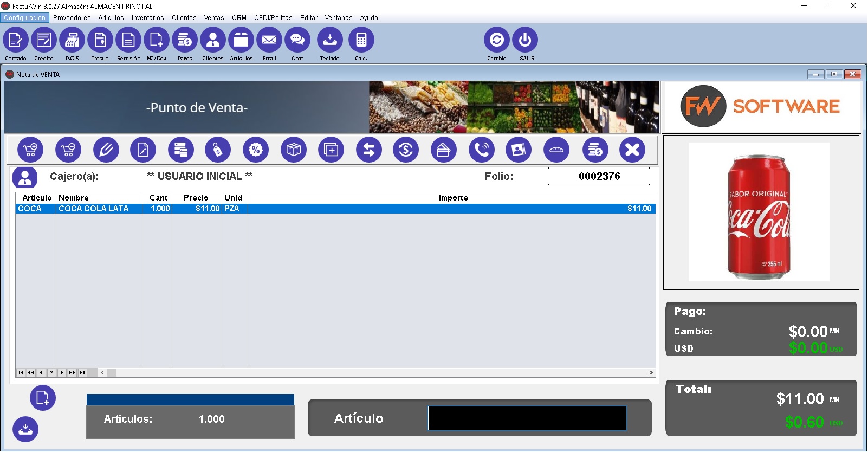This screenshot has height=452, width=868.
Task: Click the Coca-Cola can product image
Action: click(x=759, y=212)
